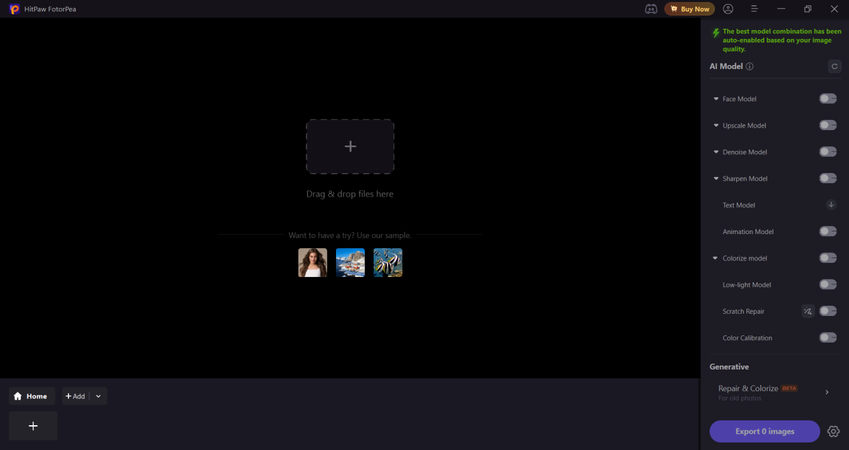Open export settings gear icon
Viewport: 849px width, 450px height.
click(x=833, y=432)
